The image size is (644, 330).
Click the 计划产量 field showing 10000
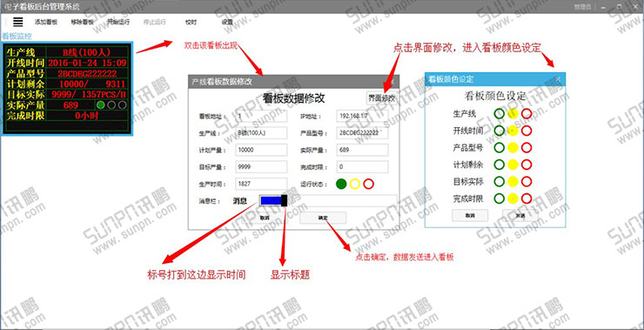click(x=261, y=150)
